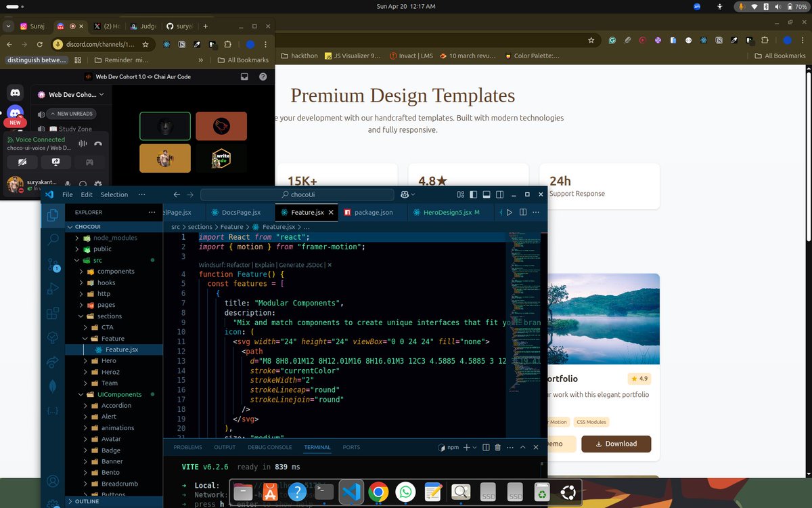This screenshot has height=508, width=812.
Task: Click the NEW UNREADS pill in Discord
Action: [x=72, y=114]
